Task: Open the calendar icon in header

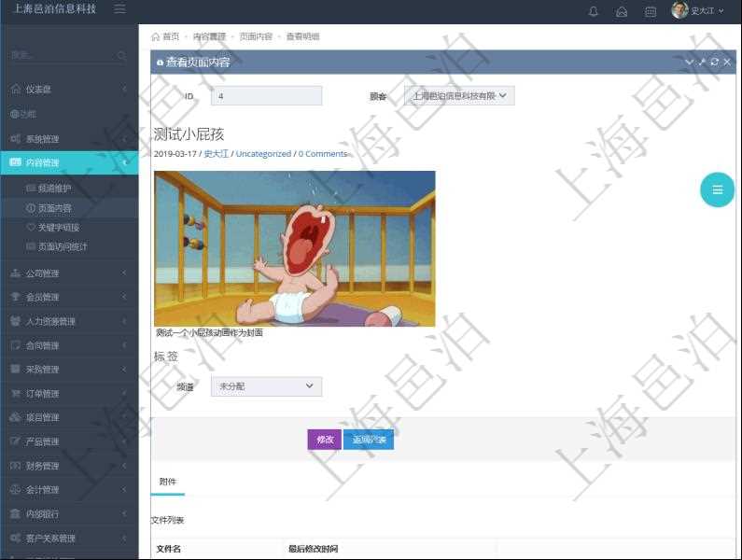Action: (x=650, y=11)
